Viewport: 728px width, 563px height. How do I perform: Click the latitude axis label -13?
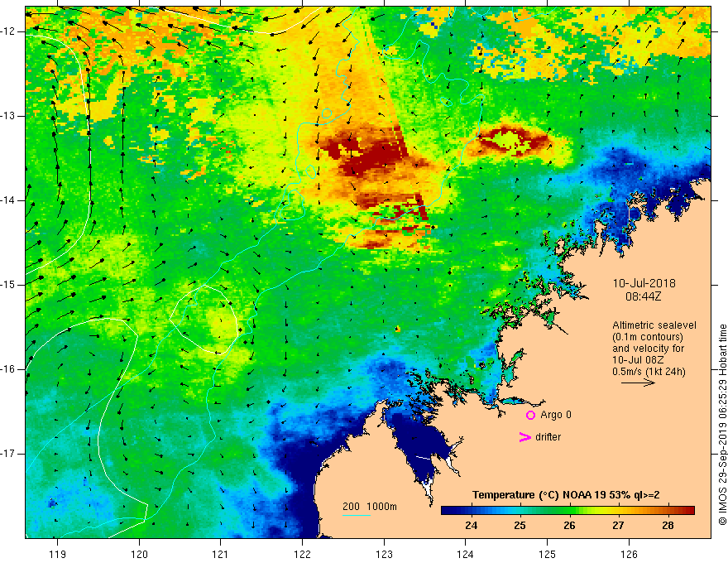point(9,116)
